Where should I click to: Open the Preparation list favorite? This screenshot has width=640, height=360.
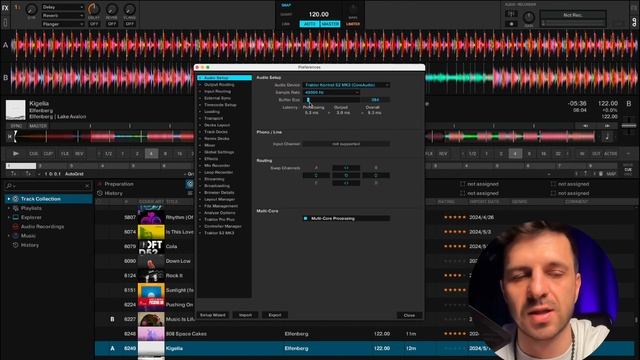[119, 184]
